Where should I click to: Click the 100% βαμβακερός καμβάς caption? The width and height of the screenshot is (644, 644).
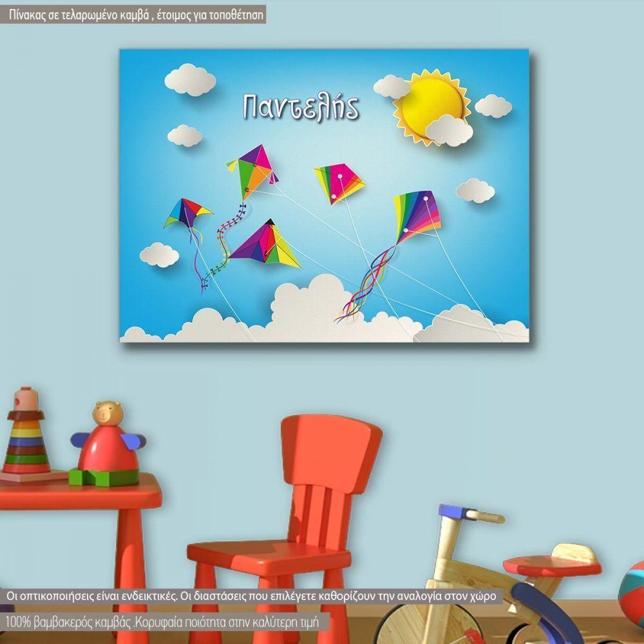[166, 621]
